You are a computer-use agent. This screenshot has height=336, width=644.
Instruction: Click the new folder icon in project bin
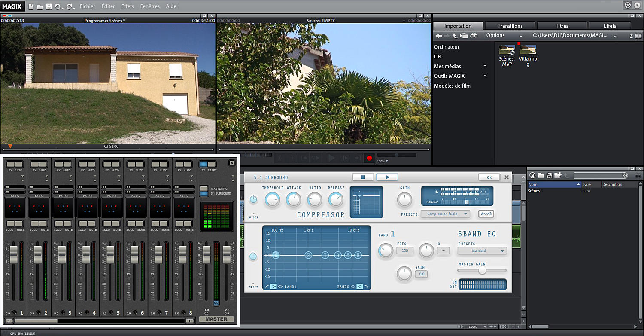(x=541, y=175)
